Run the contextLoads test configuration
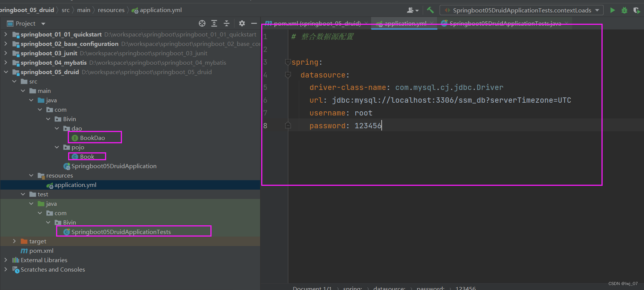This screenshot has width=644, height=290. point(612,10)
